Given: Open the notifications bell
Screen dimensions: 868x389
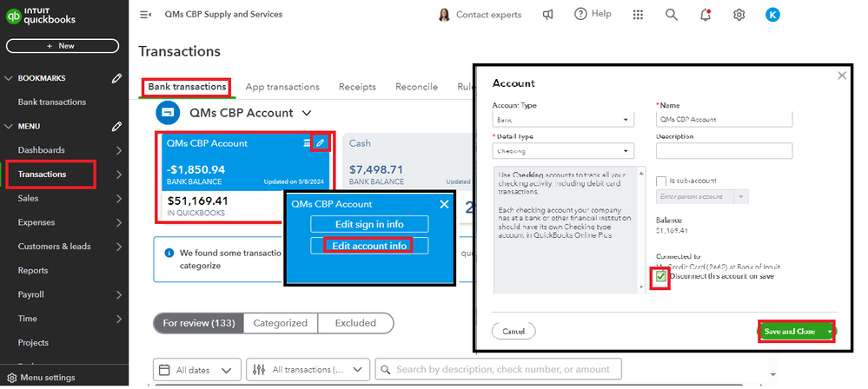Looking at the screenshot, I should pos(706,15).
